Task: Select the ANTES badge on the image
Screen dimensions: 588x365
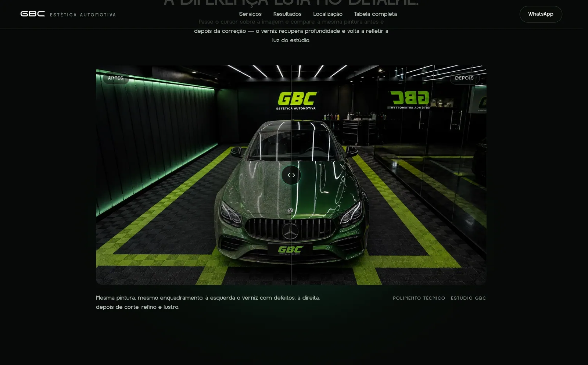Action: [x=116, y=78]
